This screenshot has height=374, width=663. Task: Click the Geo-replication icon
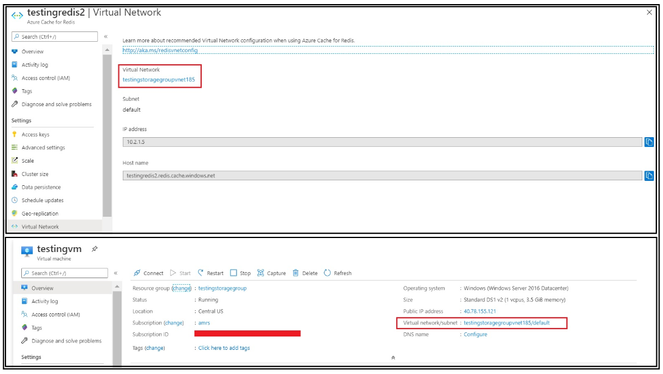pos(15,213)
